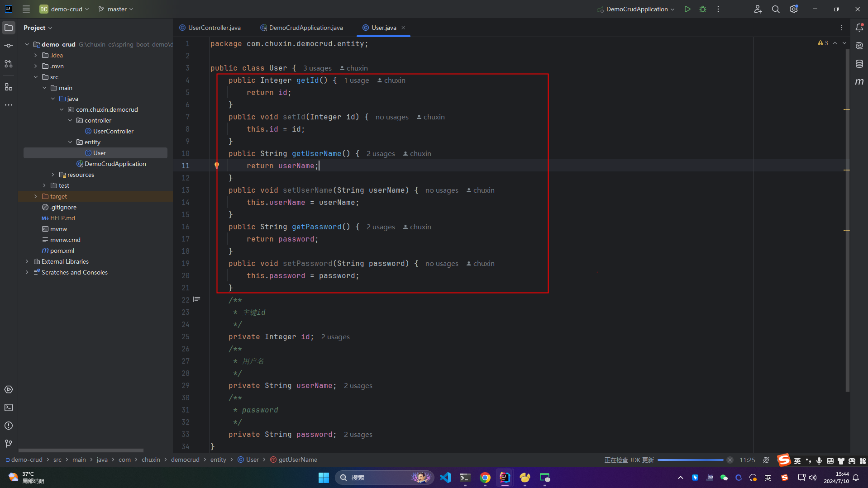Open the Project view mode dropdown

point(38,28)
